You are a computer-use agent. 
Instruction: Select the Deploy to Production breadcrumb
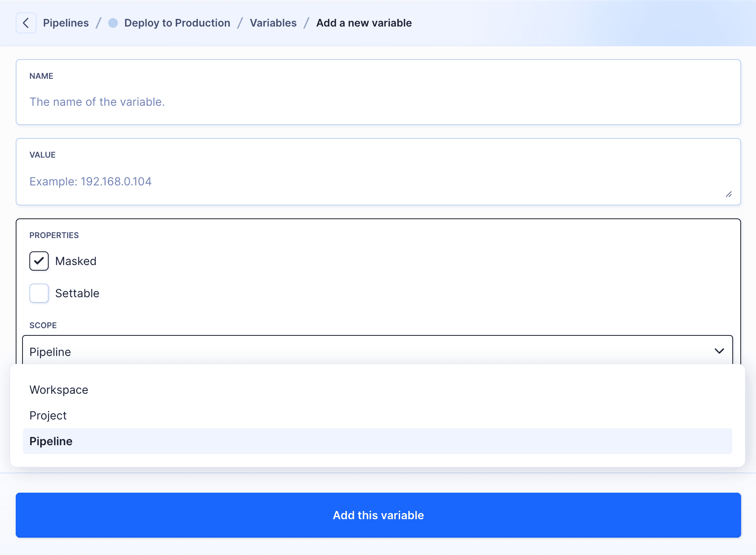pos(177,23)
